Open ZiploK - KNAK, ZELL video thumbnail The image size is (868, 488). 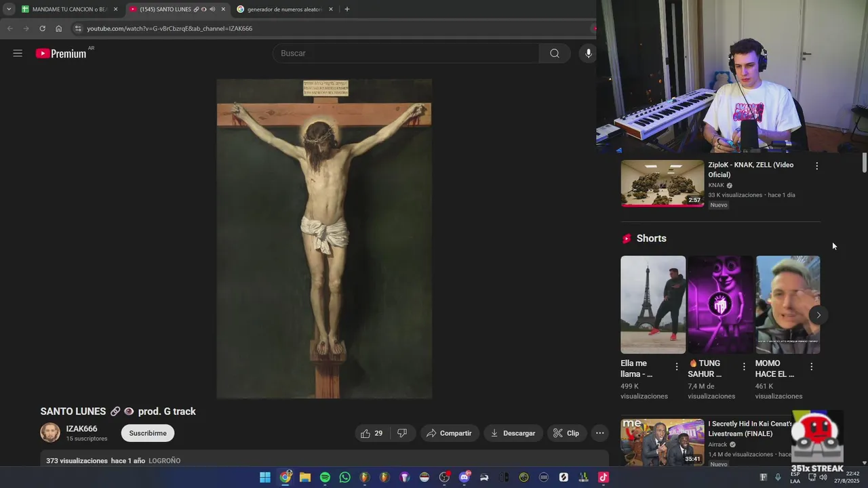pos(663,183)
